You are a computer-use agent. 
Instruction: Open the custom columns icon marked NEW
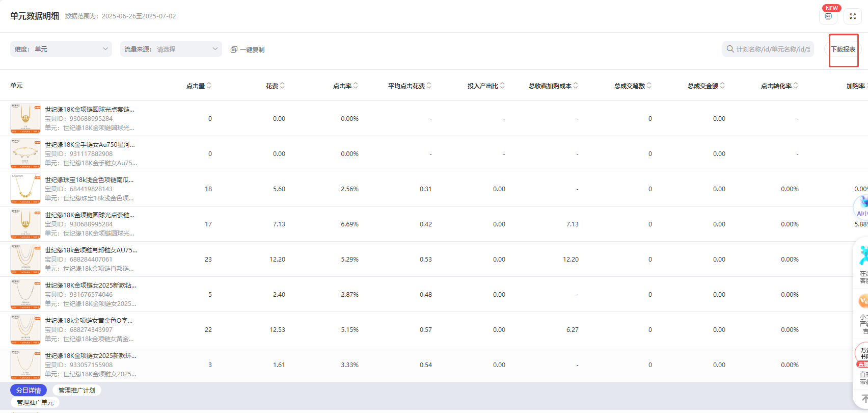point(828,16)
